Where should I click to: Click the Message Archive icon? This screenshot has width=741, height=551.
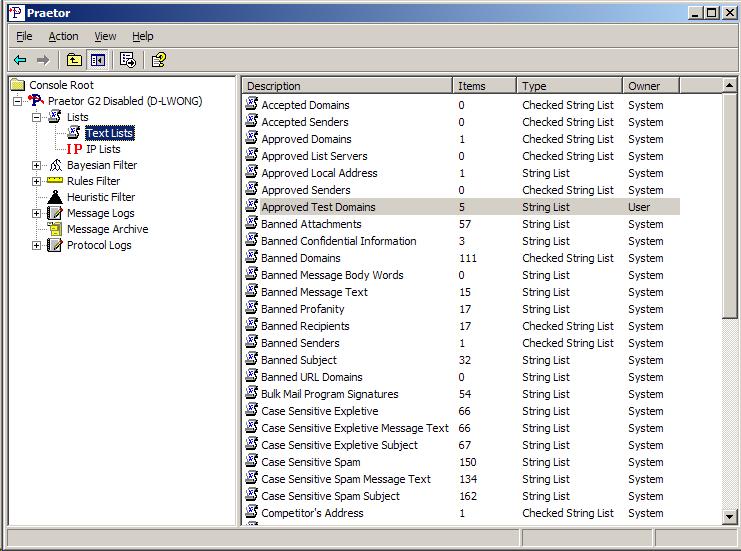(x=55, y=229)
